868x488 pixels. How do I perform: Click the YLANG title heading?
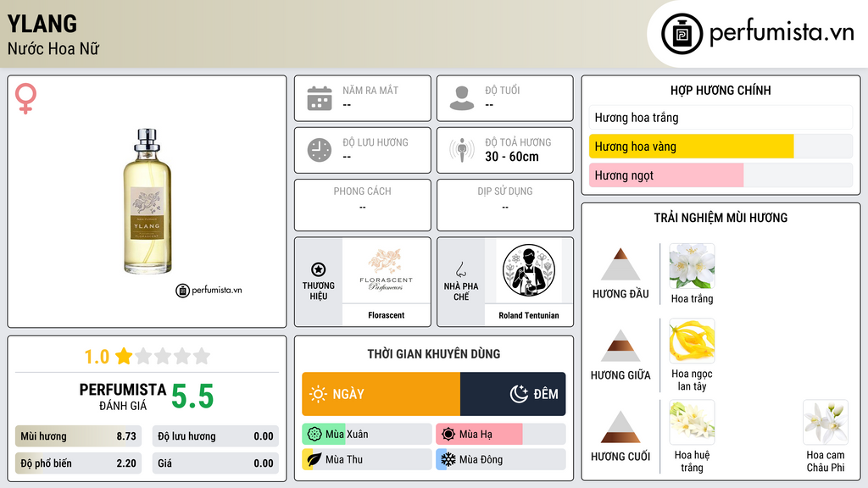point(42,24)
